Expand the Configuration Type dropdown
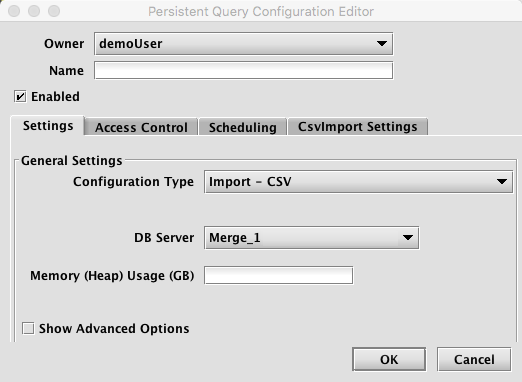 [x=358, y=182]
